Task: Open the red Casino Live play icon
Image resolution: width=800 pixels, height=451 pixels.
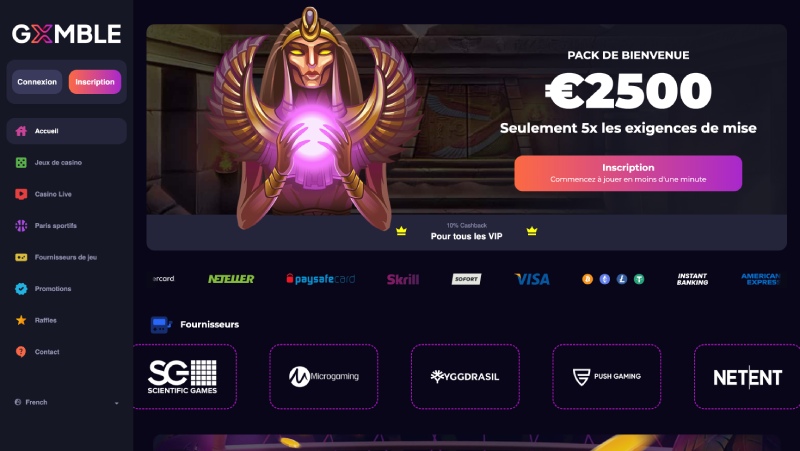Action: point(21,194)
